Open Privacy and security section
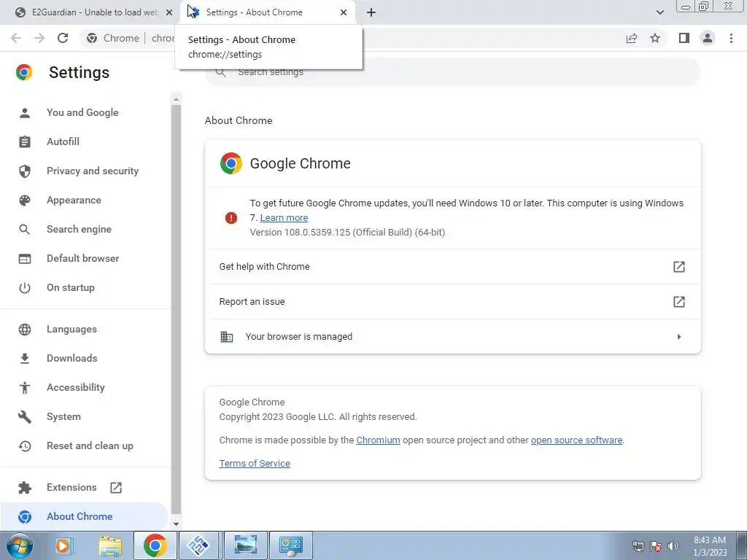The image size is (747, 560). point(93,171)
